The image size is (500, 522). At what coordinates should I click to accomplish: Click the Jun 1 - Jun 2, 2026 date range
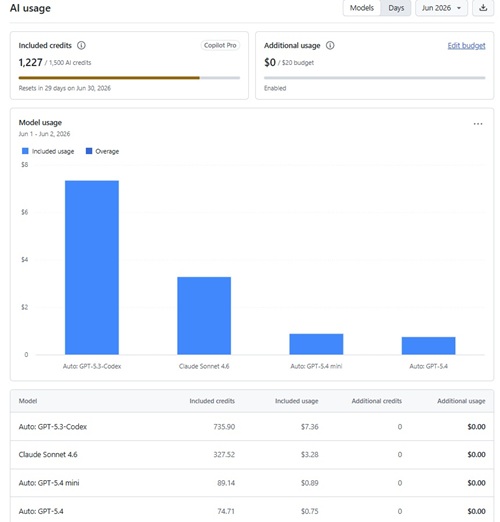44,134
